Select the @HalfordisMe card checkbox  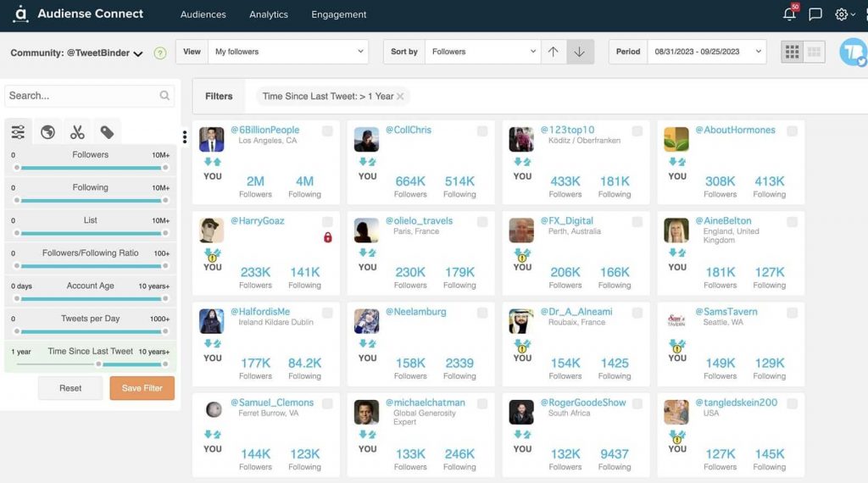click(x=328, y=313)
